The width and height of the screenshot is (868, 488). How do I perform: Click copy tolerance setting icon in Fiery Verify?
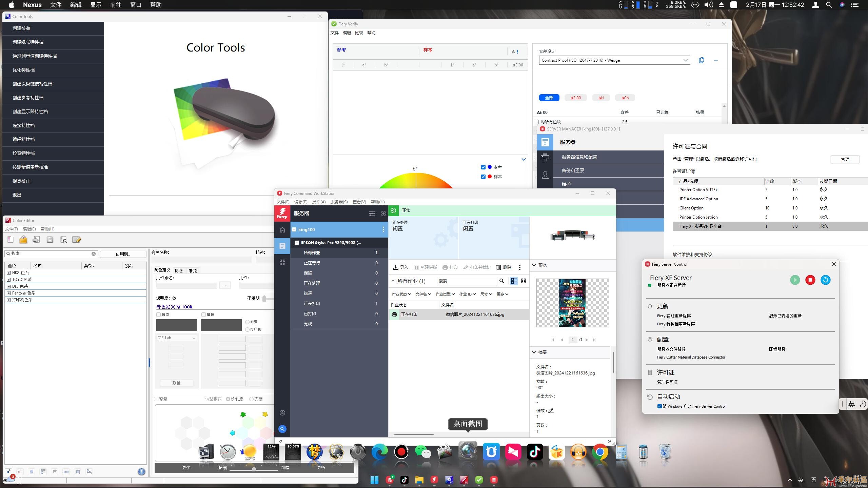(701, 60)
